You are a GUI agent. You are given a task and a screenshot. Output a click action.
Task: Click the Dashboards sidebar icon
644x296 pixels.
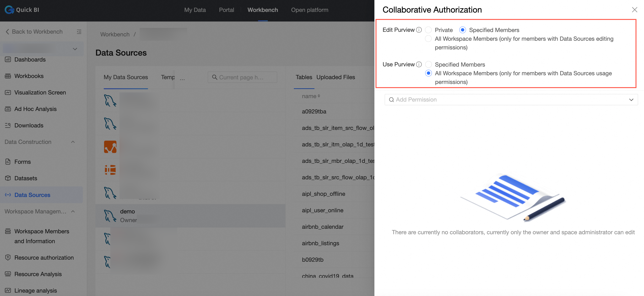[x=8, y=59]
